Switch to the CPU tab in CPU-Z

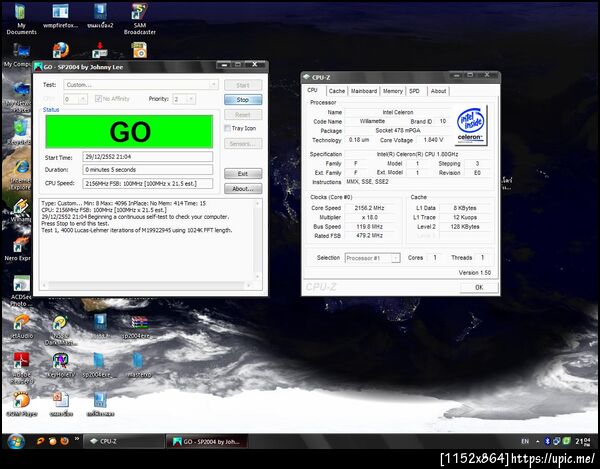pyautogui.click(x=313, y=90)
